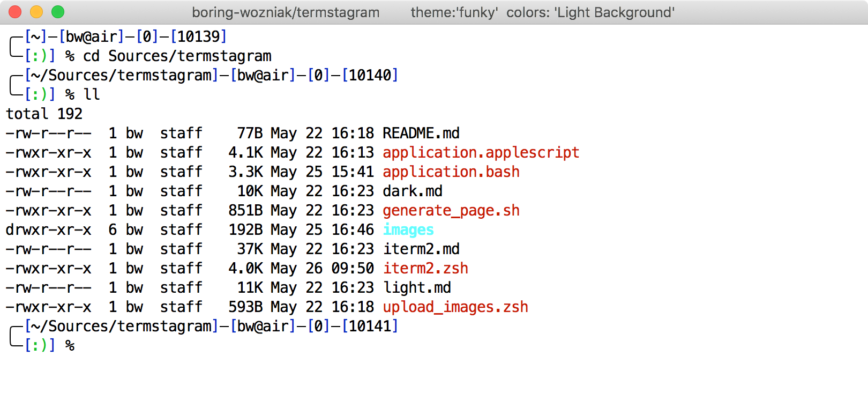
Task: Click the README.md filename
Action: click(x=421, y=133)
